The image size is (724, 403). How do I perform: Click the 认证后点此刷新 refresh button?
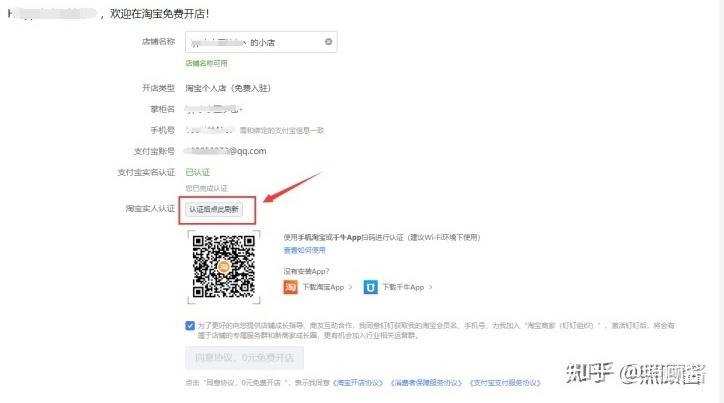(x=214, y=210)
